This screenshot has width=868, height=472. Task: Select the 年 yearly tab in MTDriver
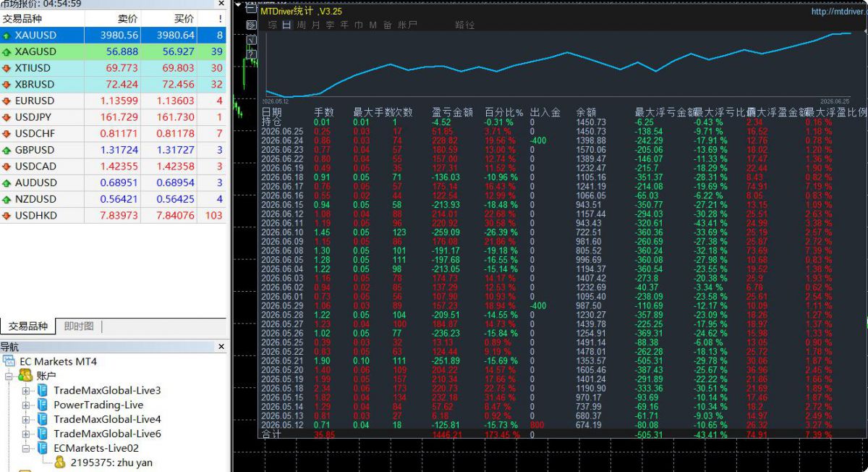click(344, 25)
